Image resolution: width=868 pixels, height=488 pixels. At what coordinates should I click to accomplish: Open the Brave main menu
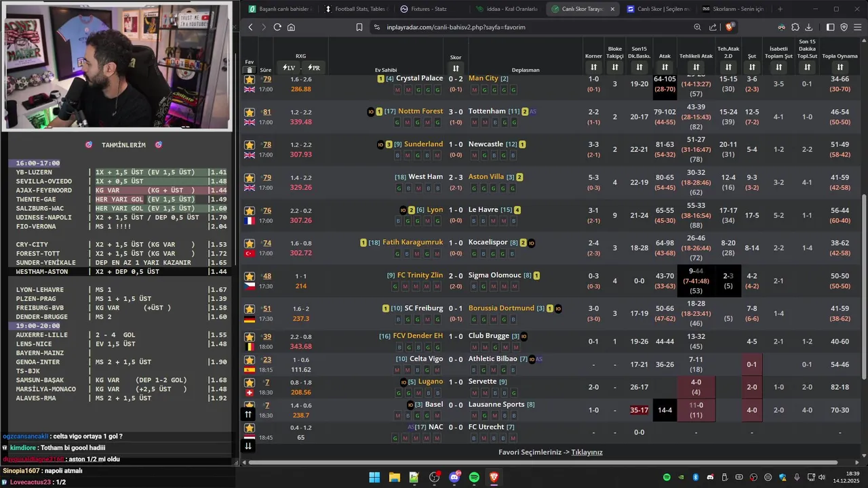point(858,27)
